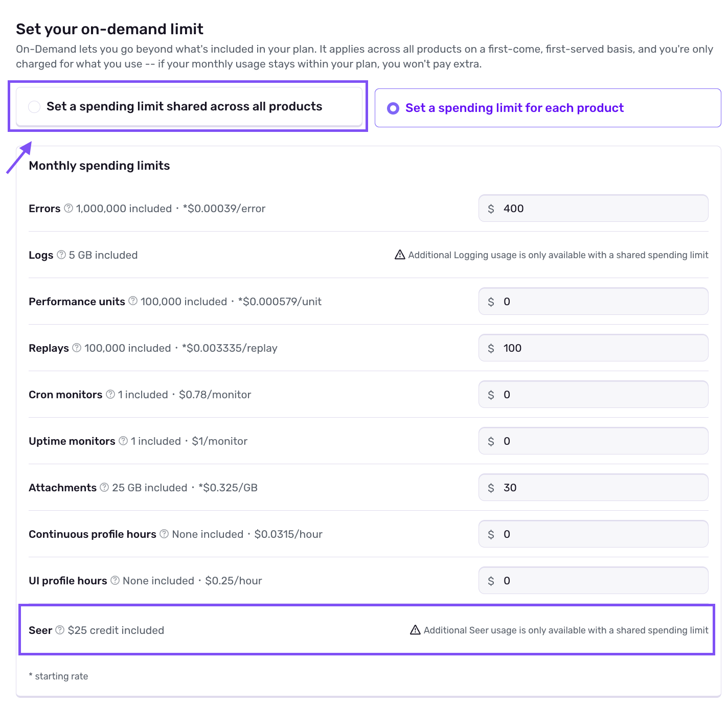Click the Performance units help icon
This screenshot has width=728, height=705.
(133, 301)
